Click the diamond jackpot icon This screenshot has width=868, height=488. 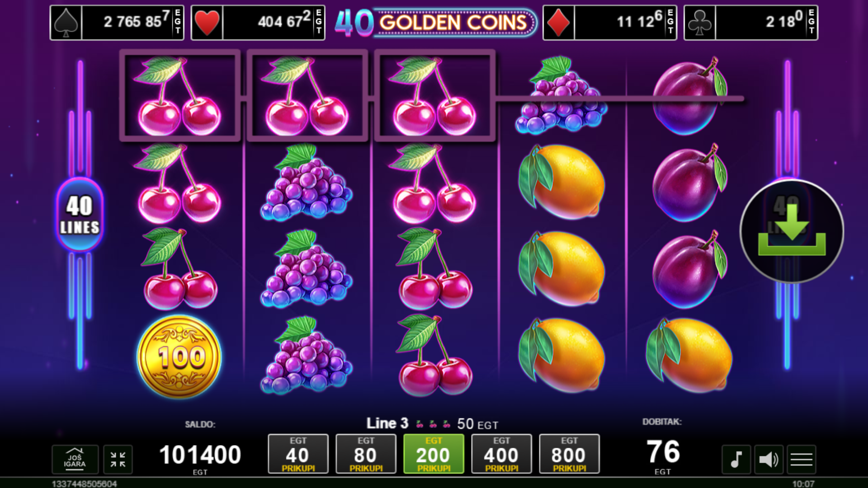click(x=559, y=23)
